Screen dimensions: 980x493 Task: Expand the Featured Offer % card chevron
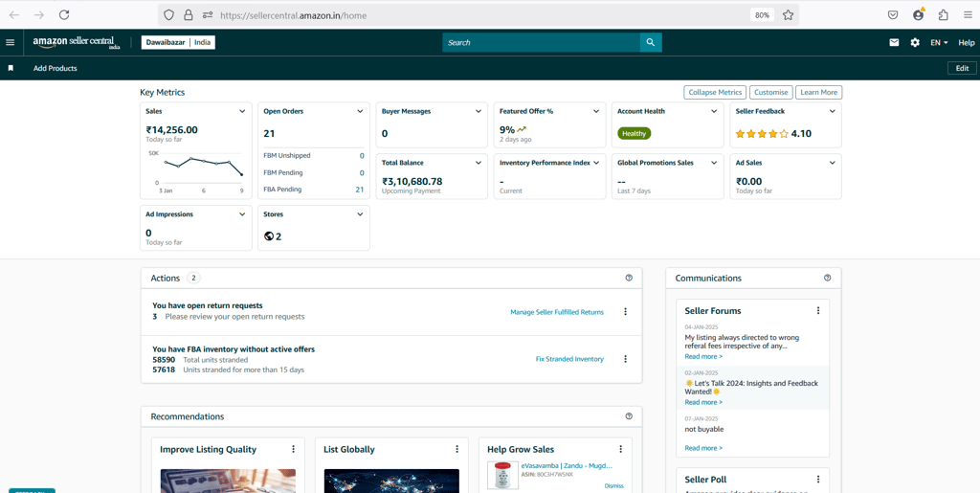tap(596, 111)
